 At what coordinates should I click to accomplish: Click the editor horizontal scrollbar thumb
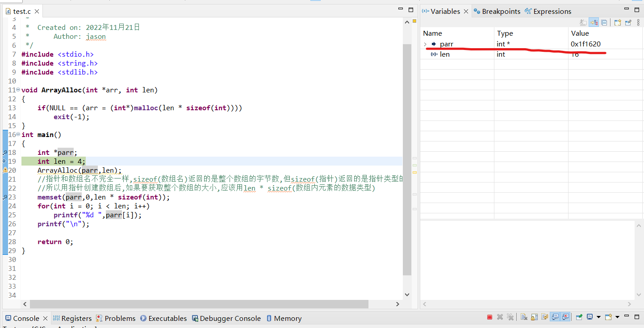(x=199, y=304)
